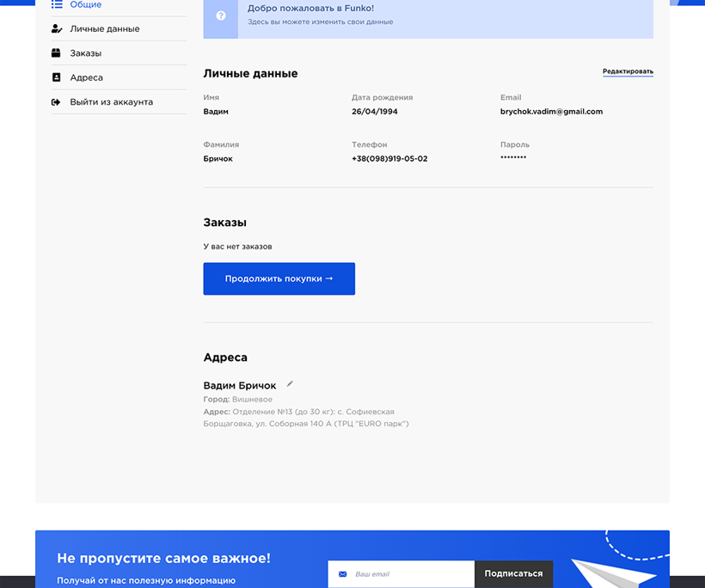Image resolution: width=705 pixels, height=588 pixels.
Task: Click the email brychok.vadim@gmail.com
Action: click(x=551, y=112)
